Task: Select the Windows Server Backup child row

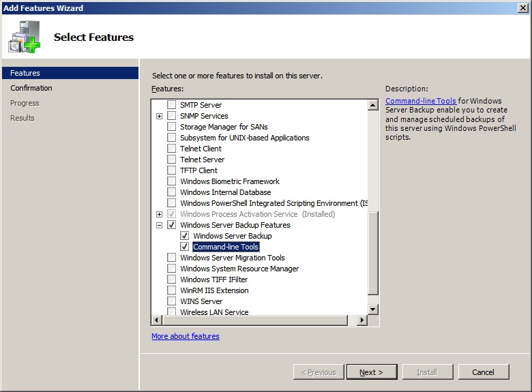Action: click(x=233, y=236)
